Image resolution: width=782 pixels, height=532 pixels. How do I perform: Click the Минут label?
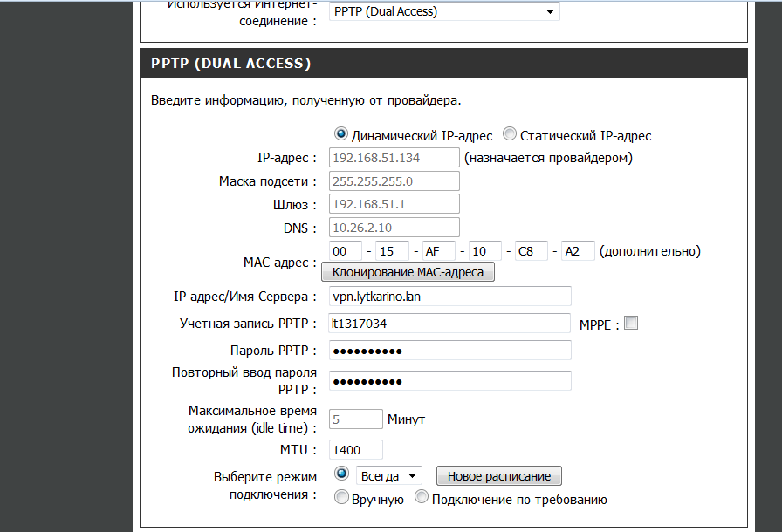(x=406, y=419)
